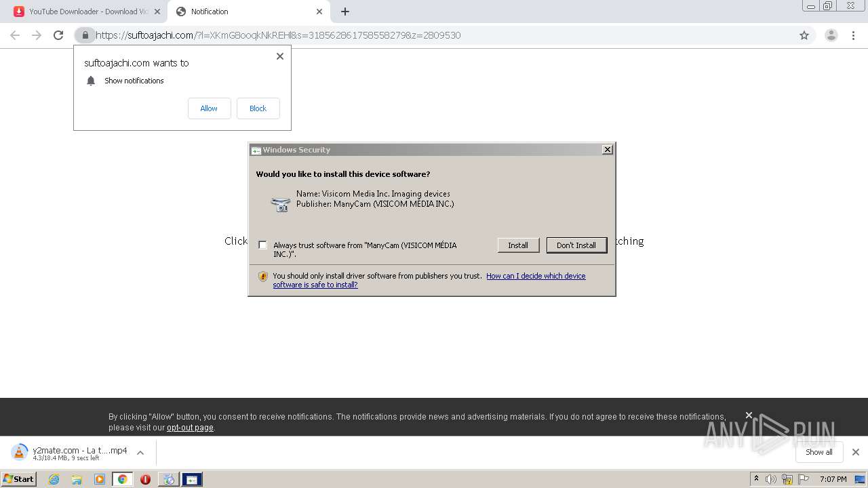Expand the download item options chevron
The height and width of the screenshot is (488, 868).
(140, 453)
